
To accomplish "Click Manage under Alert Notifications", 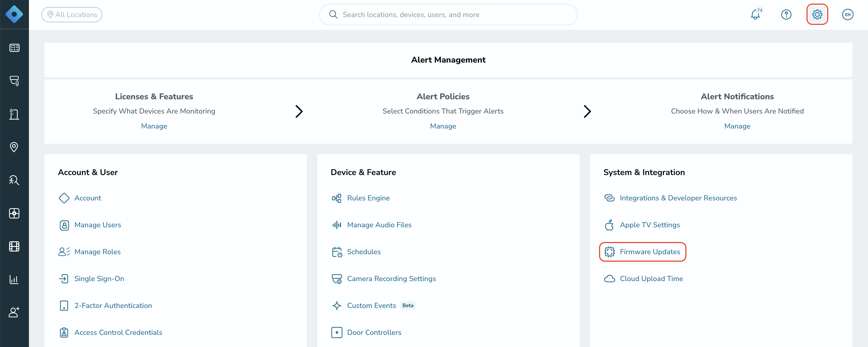I will (x=737, y=126).
